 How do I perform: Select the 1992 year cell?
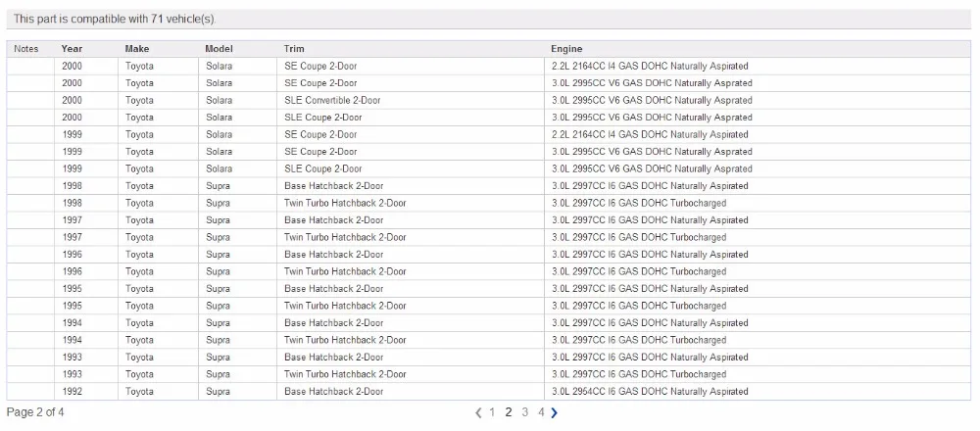pos(85,392)
